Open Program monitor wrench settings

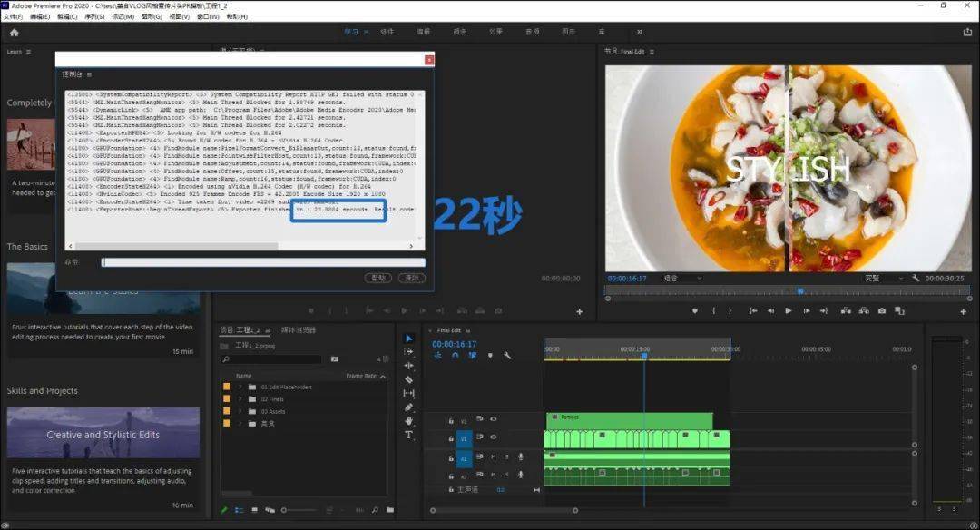pyautogui.click(x=916, y=278)
